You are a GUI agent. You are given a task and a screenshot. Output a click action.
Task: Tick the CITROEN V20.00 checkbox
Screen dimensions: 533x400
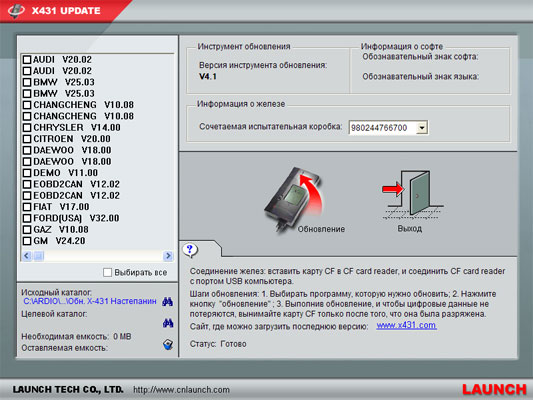(27, 139)
